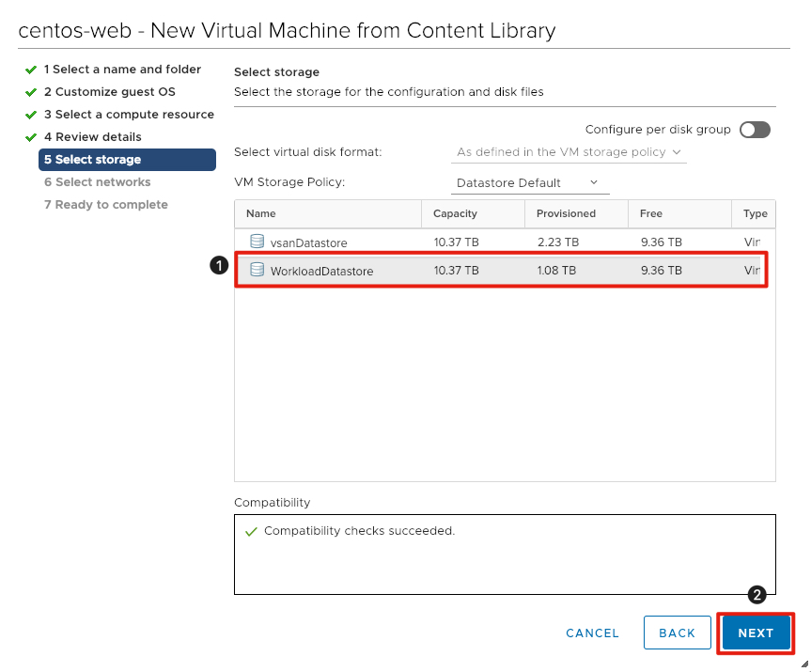The image size is (811, 672).
Task: Click the NEXT button
Action: point(756,633)
